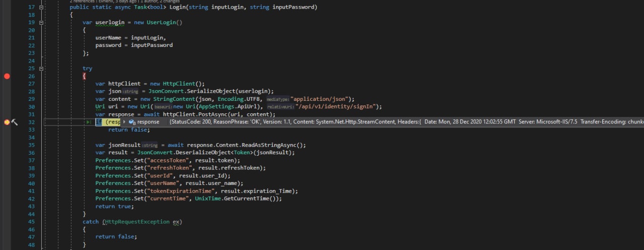This screenshot has width=644, height=250.
Task: Click the baseUri inline parameter hint
Action: (x=163, y=107)
